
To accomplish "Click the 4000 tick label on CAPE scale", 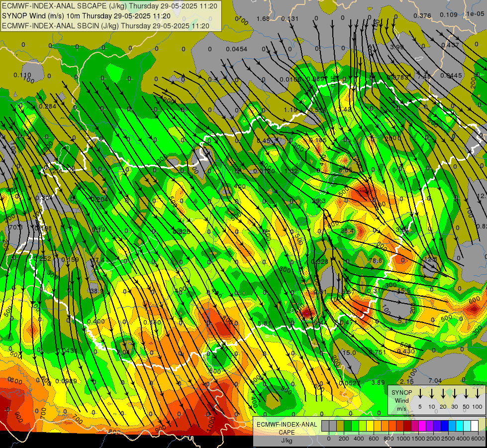I will click(463, 439).
